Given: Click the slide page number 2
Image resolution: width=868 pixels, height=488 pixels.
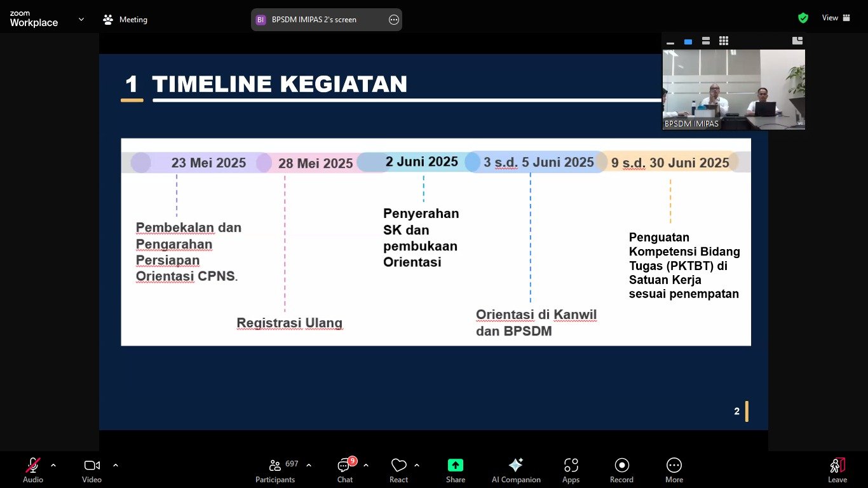Looking at the screenshot, I should click(737, 411).
